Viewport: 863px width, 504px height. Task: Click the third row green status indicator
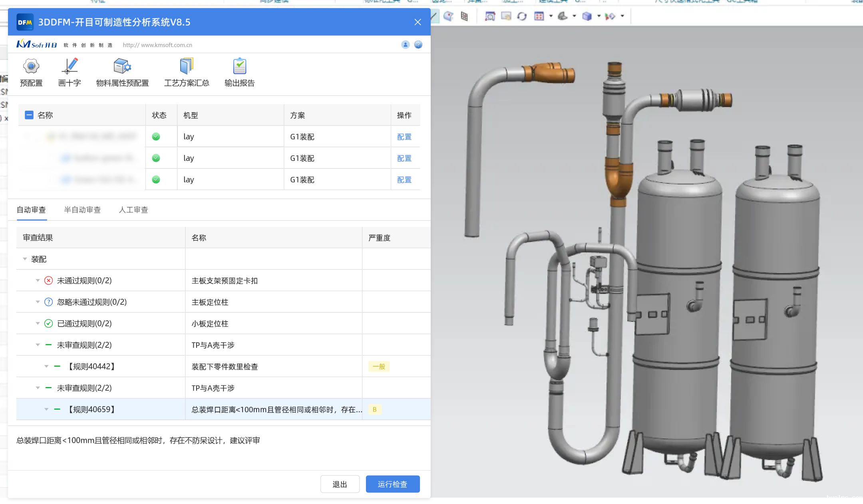point(156,180)
